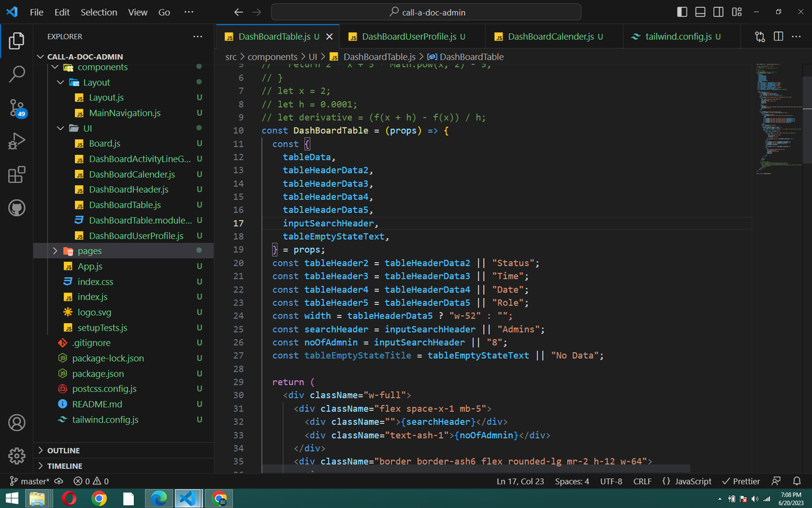Click the open changes compare icon
The height and width of the screenshot is (508, 812).
761,37
